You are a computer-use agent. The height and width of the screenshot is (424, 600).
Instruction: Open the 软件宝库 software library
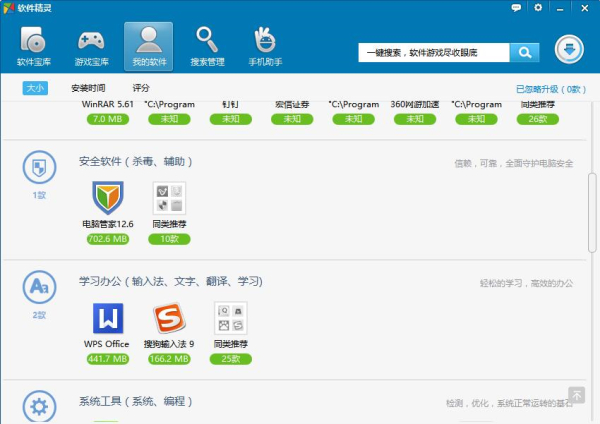pyautogui.click(x=33, y=47)
